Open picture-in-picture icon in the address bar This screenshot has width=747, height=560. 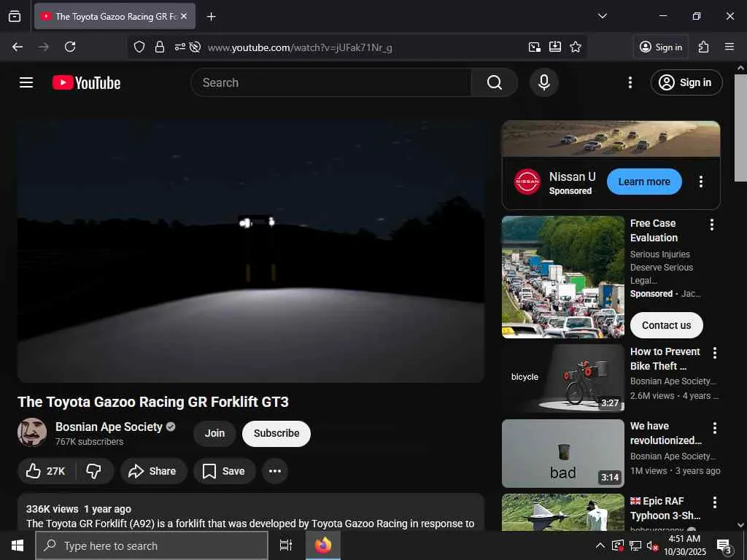[535, 47]
